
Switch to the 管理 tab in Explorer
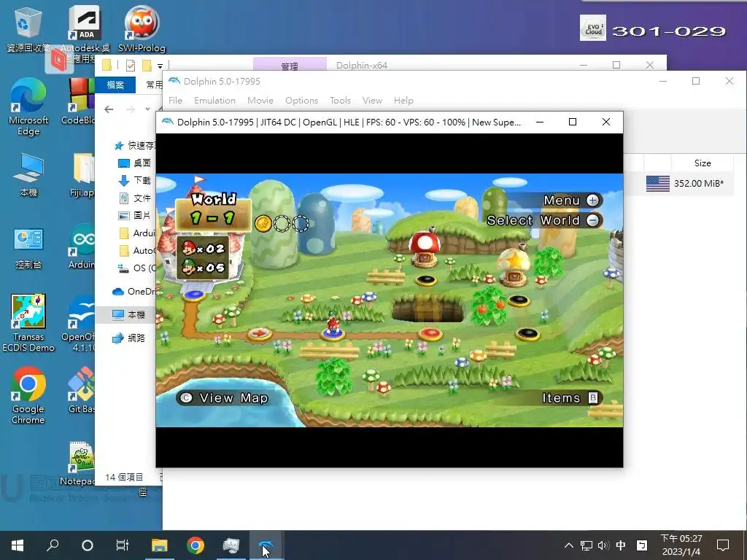click(290, 64)
